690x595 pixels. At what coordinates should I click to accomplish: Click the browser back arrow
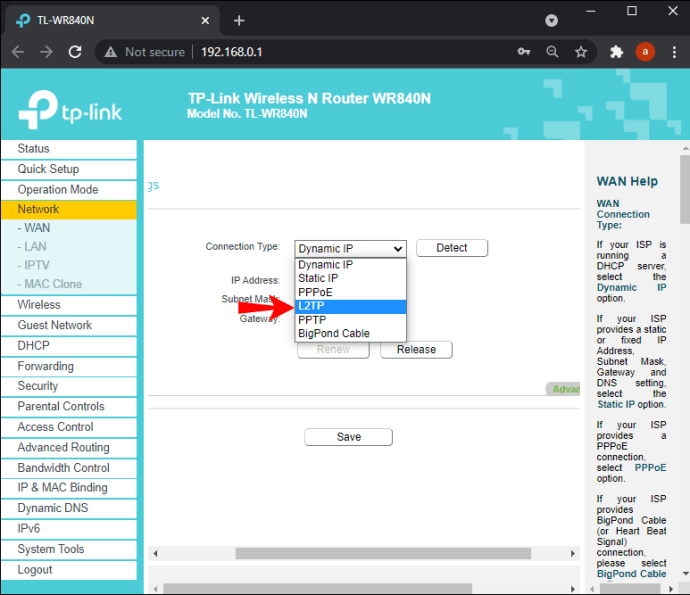[x=18, y=52]
